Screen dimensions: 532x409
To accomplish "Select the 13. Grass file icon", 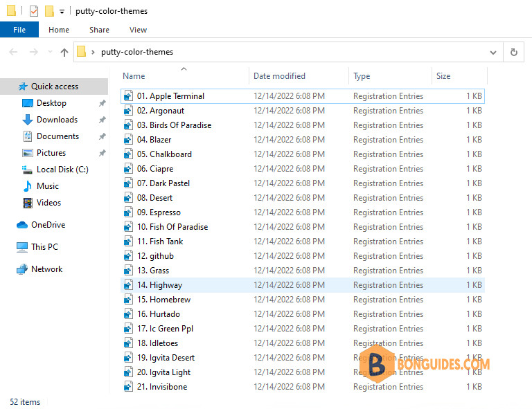I will tap(128, 271).
